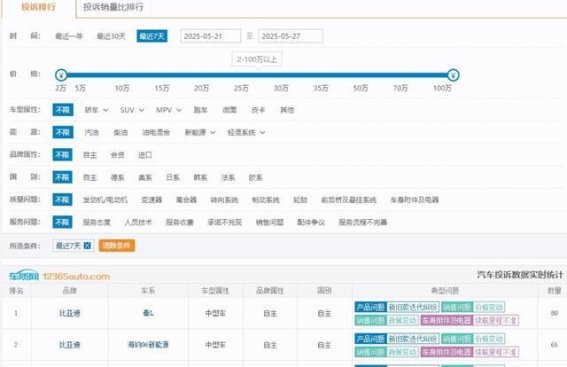
Task: Select 不限 in the 国别 row
Action: click(x=62, y=177)
